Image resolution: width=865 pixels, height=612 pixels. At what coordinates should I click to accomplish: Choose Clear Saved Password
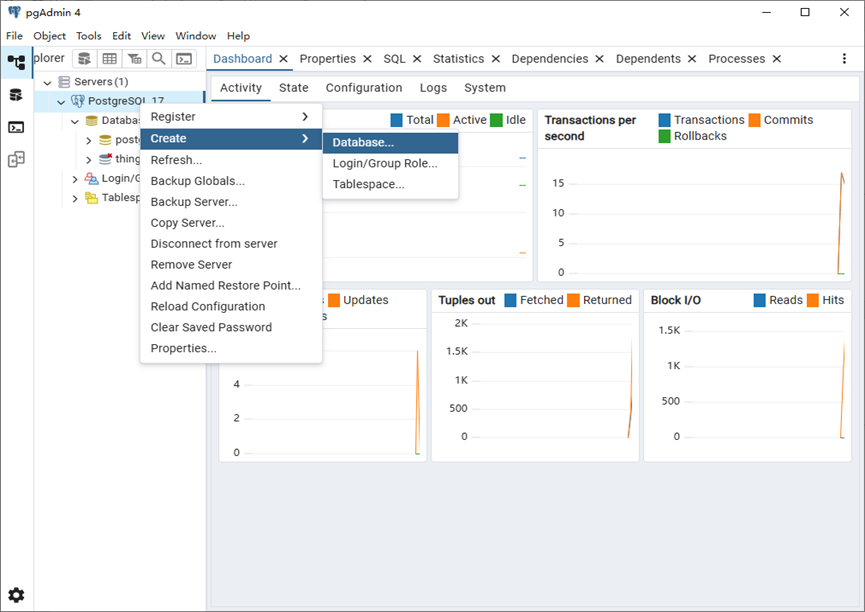tap(231, 328)
